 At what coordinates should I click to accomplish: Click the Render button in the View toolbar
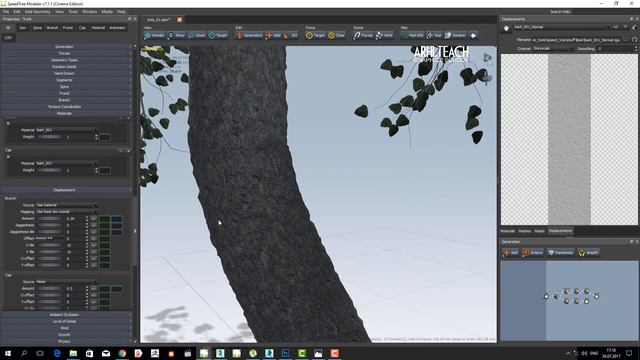pyautogui.click(x=154, y=36)
